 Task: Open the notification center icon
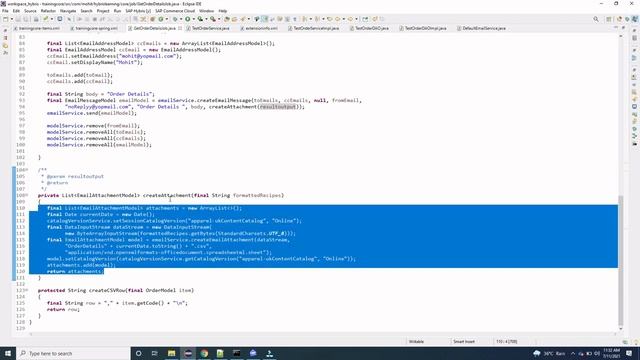coord(629,353)
